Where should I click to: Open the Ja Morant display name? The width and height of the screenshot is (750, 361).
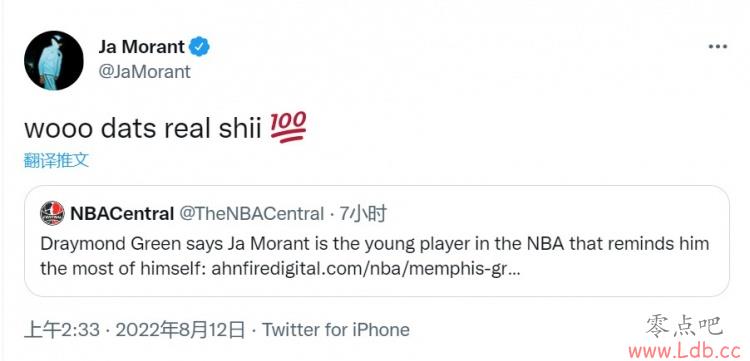coord(141,47)
